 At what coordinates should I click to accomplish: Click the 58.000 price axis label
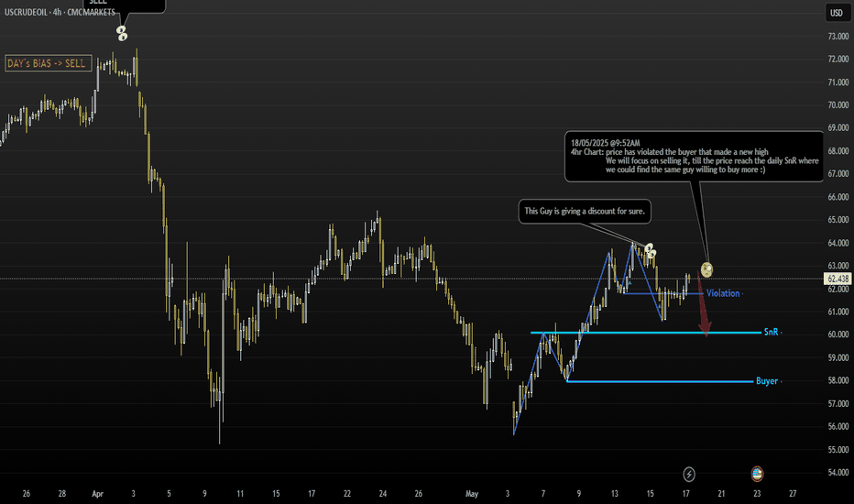coord(838,380)
